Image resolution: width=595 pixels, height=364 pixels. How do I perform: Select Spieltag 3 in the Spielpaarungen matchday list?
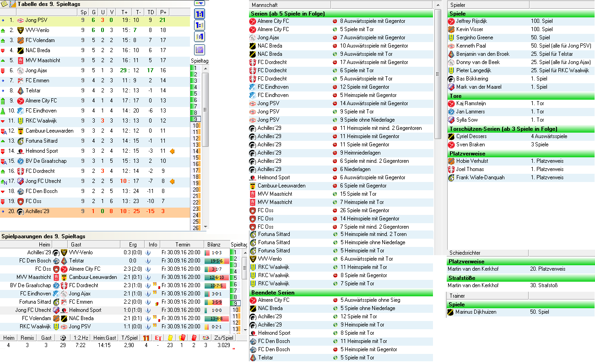(235, 265)
